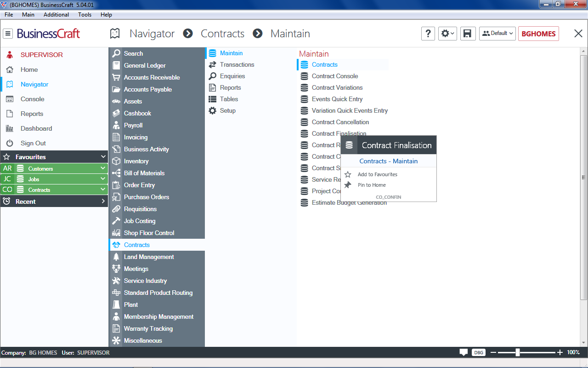Open the Main menu
This screenshot has height=368, width=588.
click(28, 15)
